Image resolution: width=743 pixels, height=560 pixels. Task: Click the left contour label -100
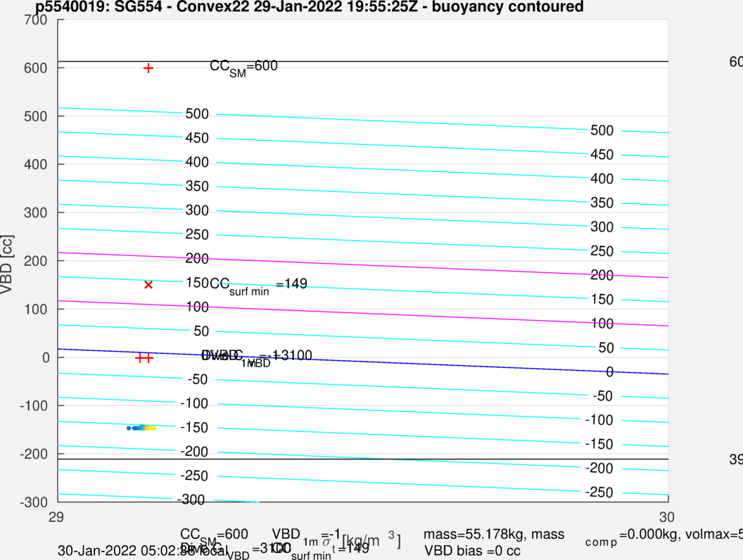pyautogui.click(x=194, y=404)
